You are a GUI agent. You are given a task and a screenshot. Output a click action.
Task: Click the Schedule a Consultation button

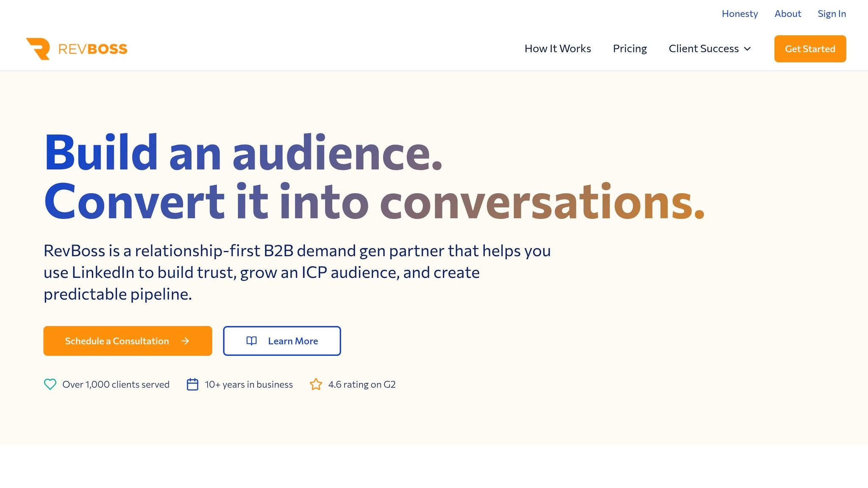point(128,341)
